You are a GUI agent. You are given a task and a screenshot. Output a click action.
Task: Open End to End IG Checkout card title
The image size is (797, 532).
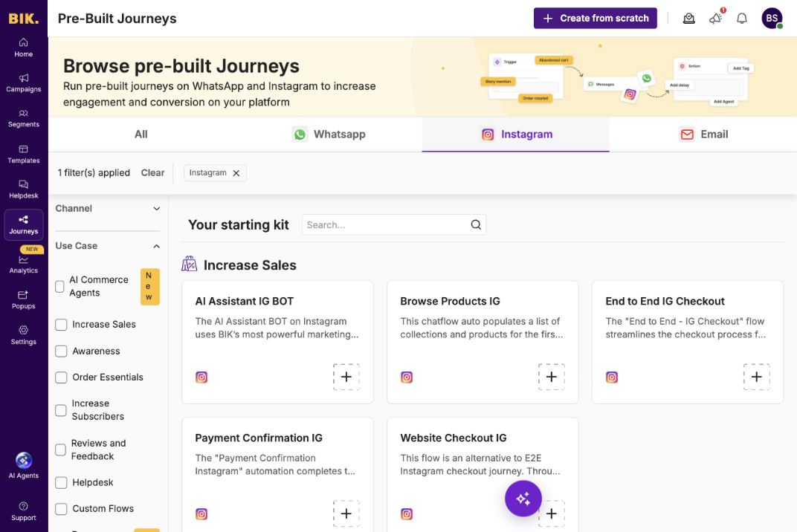click(x=665, y=302)
